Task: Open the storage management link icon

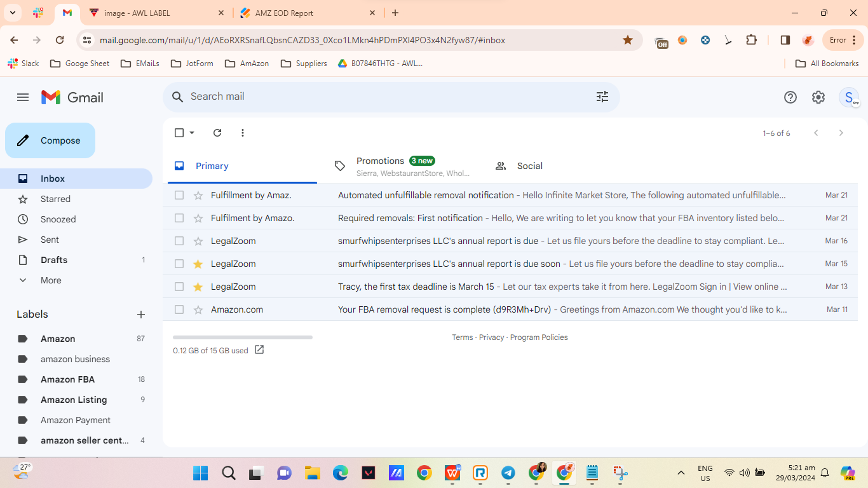Action: pyautogui.click(x=259, y=349)
